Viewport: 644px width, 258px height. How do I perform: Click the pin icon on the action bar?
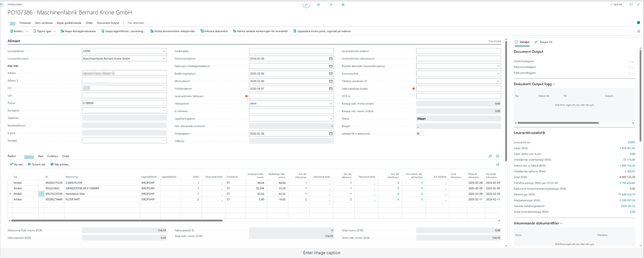pos(638,31)
